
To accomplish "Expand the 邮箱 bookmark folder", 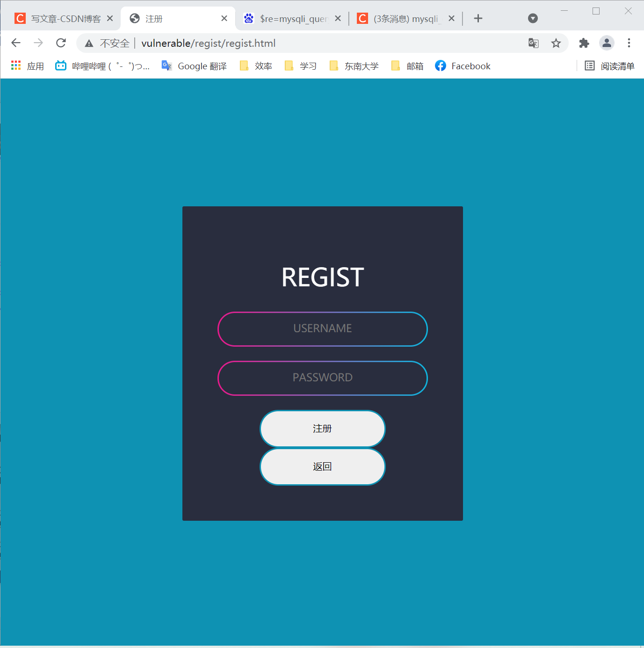I will pos(407,66).
